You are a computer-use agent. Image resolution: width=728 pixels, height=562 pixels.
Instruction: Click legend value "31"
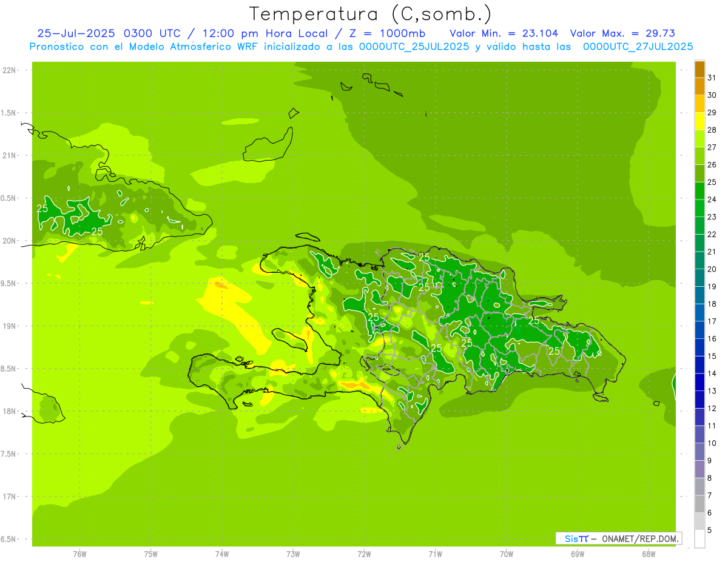pyautogui.click(x=712, y=77)
